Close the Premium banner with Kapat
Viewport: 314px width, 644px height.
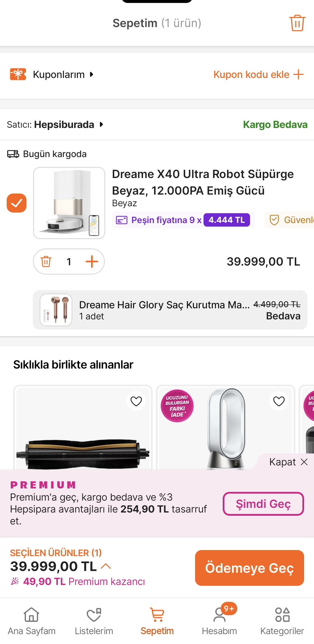[288, 462]
